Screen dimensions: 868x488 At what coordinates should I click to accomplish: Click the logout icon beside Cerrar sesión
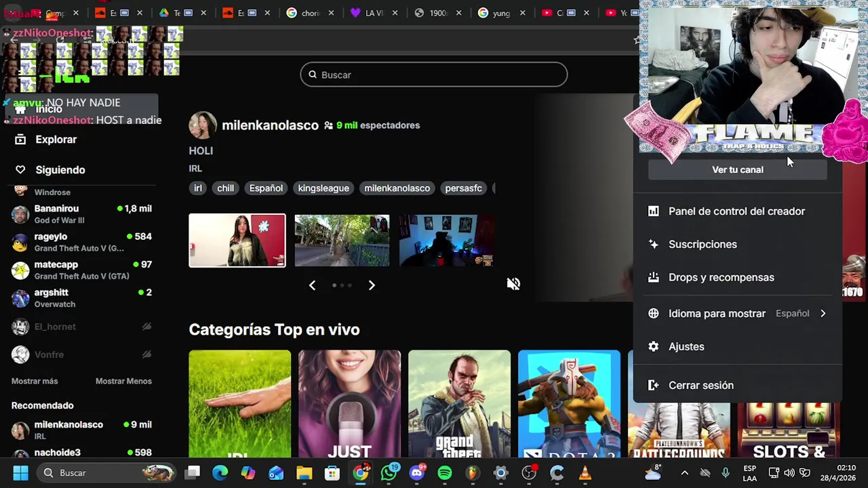point(653,385)
